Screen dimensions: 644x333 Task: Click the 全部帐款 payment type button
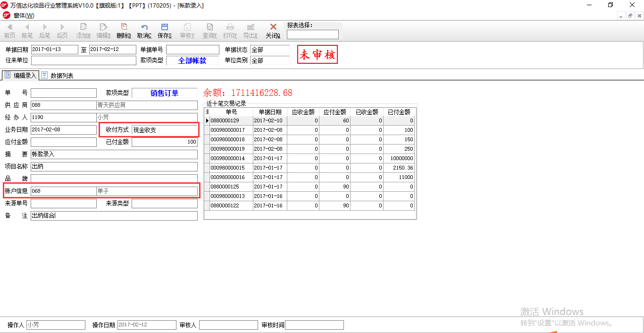[192, 61]
